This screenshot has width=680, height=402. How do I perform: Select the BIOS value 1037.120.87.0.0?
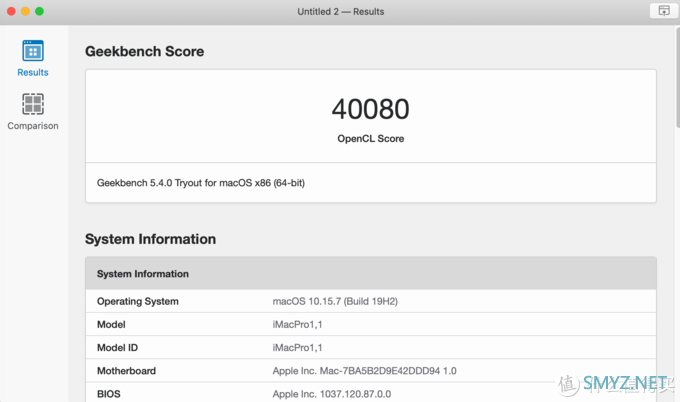coord(332,394)
